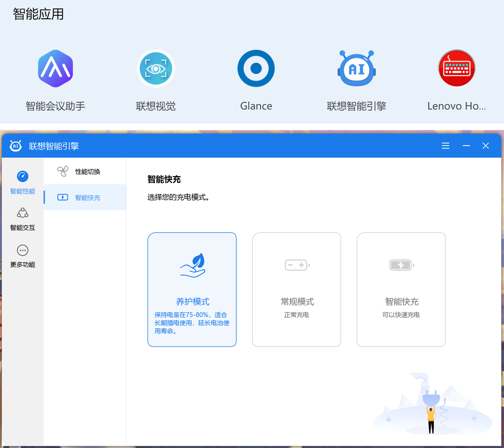
Task: Open the 更多功能 sidebar section
Action: click(x=22, y=256)
